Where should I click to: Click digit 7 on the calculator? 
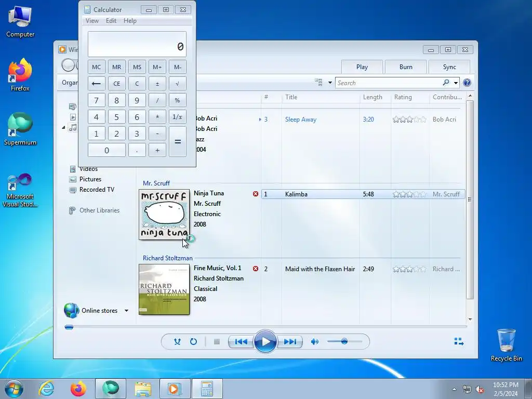(x=96, y=100)
